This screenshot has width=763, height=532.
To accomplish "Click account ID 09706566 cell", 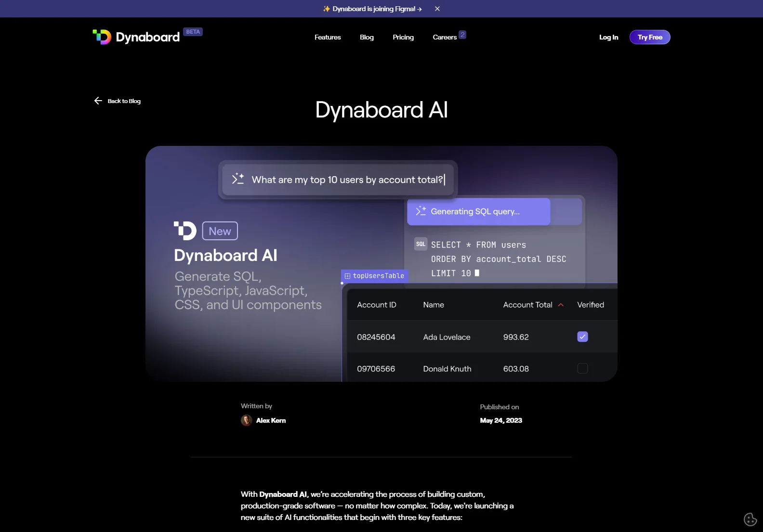I will coord(376,369).
